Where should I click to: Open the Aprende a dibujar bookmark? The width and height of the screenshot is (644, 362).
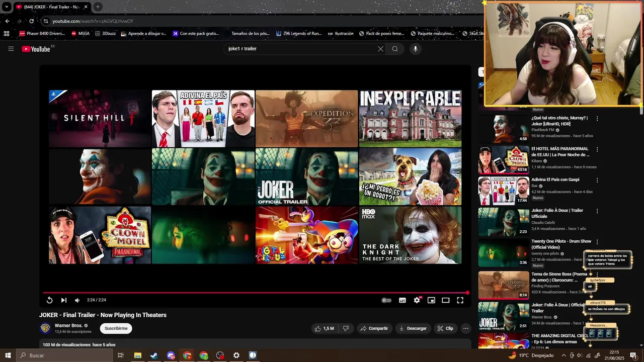click(144, 34)
